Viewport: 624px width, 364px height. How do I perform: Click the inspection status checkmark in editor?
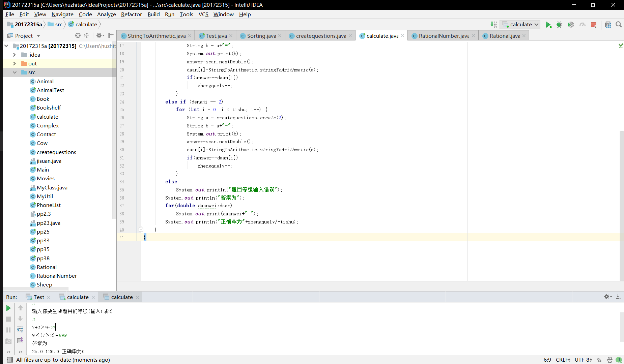(x=621, y=45)
